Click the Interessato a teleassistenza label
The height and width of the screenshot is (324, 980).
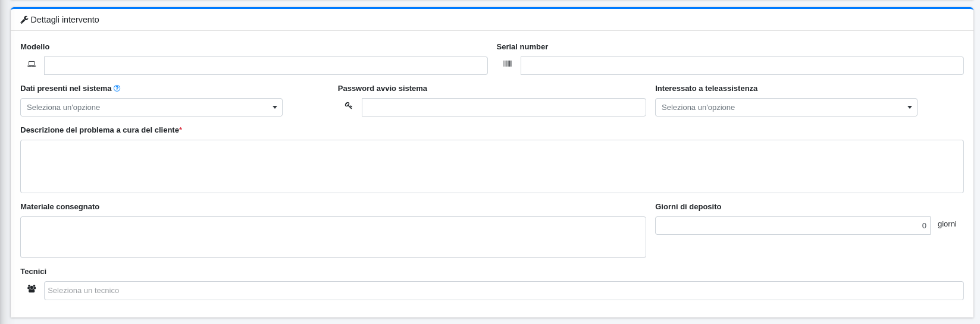706,89
